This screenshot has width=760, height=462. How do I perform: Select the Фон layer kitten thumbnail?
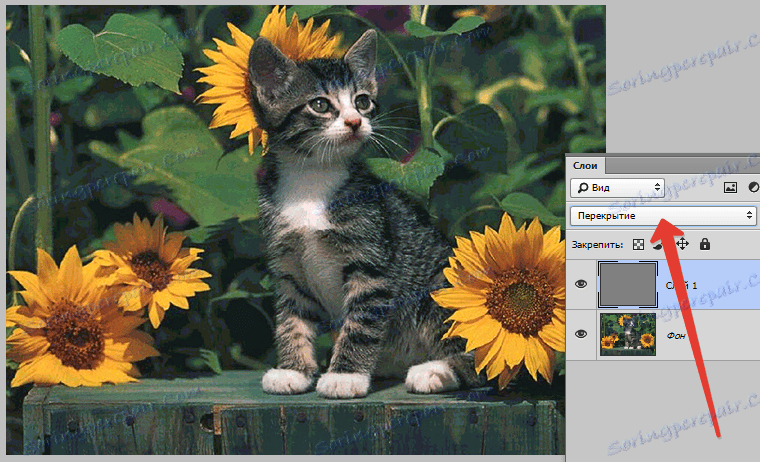(628, 334)
